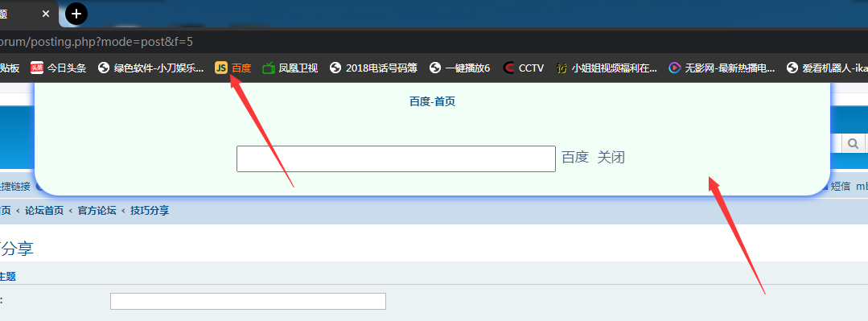Viewport: 868px width, 321px height.
Task: Close the current browser tab
Action: click(x=47, y=14)
